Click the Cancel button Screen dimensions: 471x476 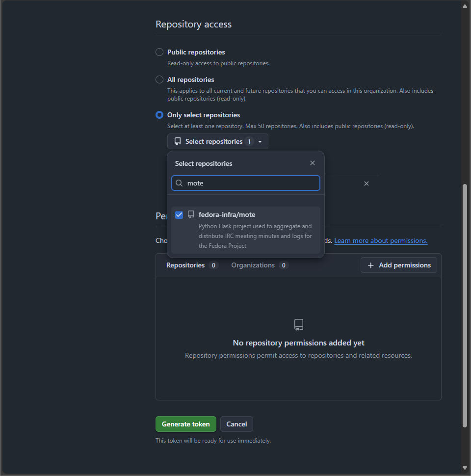[x=236, y=424]
